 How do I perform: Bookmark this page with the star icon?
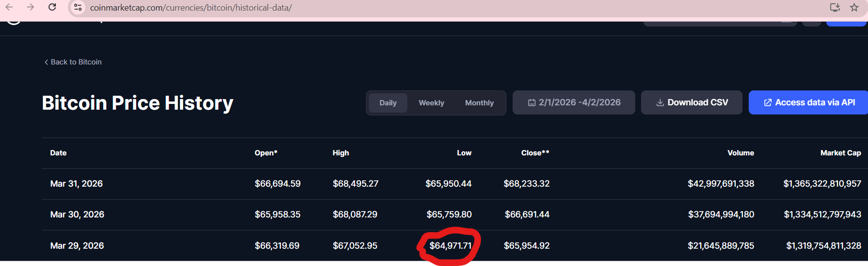854,7
